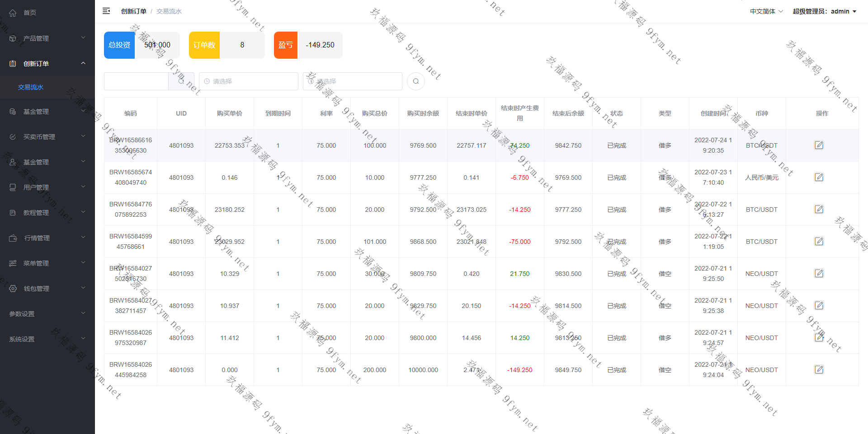This screenshot has width=868, height=434.
Task: Click edit icon for BRW16586616 order row
Action: coord(819,145)
